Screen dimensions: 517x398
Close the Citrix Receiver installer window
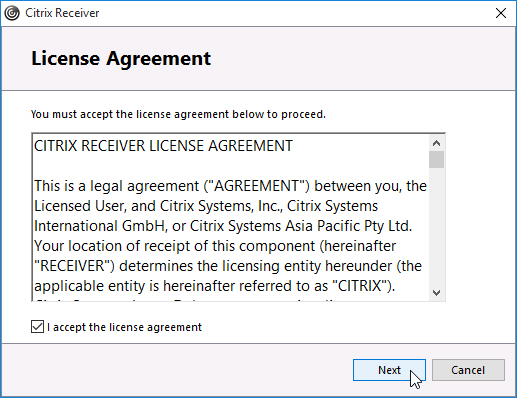[x=501, y=13]
